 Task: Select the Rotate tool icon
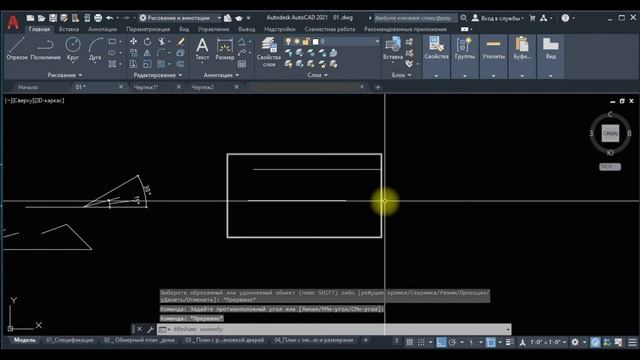coord(147,42)
